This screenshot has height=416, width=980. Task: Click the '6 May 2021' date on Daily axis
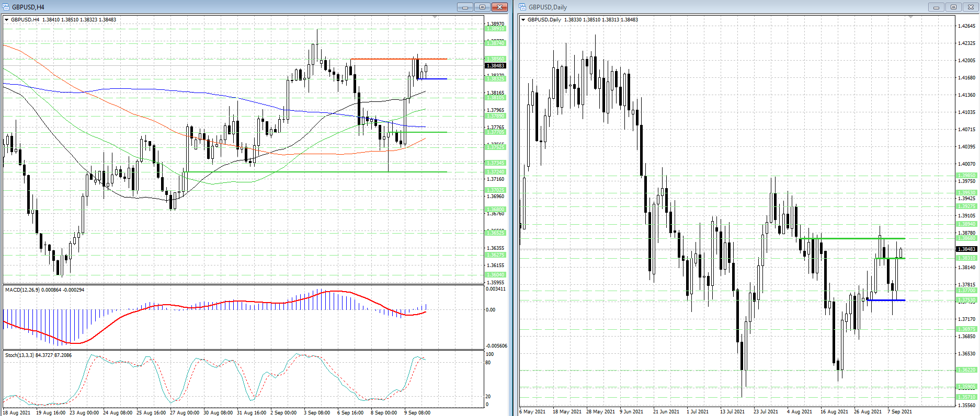(532, 412)
